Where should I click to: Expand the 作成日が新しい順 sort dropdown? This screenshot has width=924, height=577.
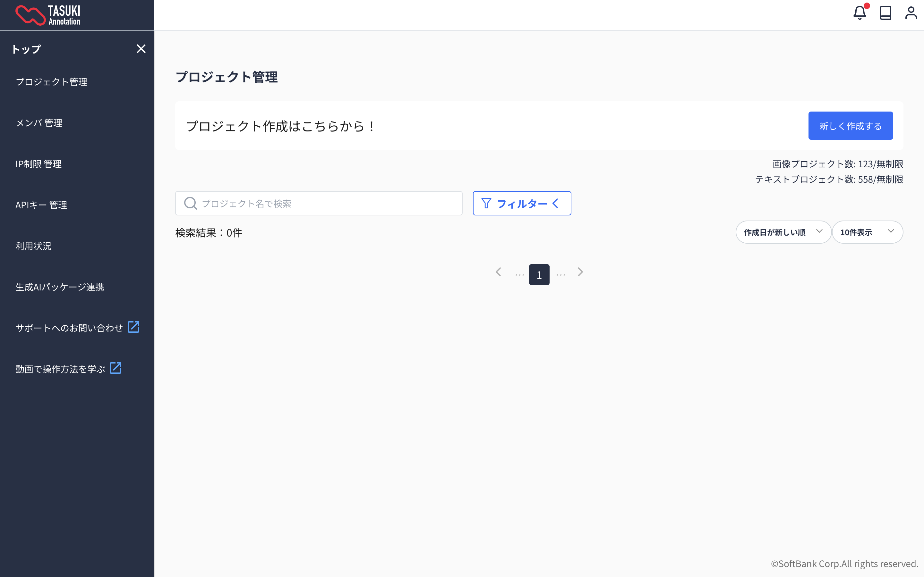[x=783, y=232]
